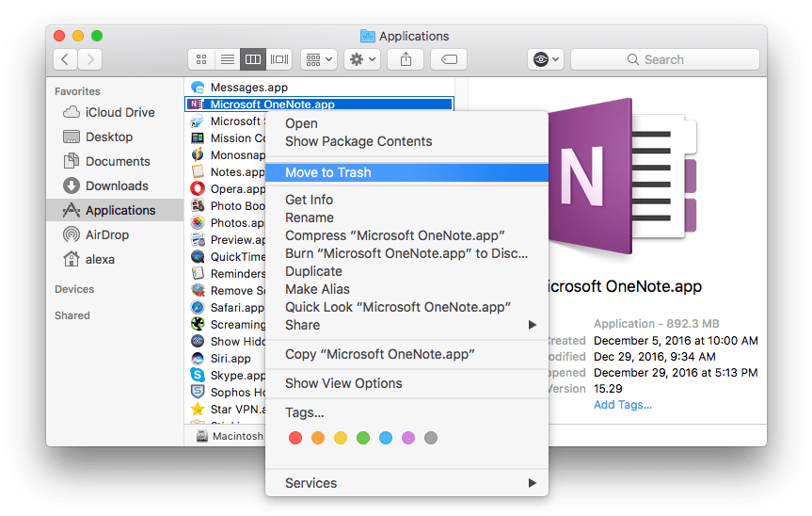Click the Edit Tags toolbar button
This screenshot has width=812, height=516.
449,59
